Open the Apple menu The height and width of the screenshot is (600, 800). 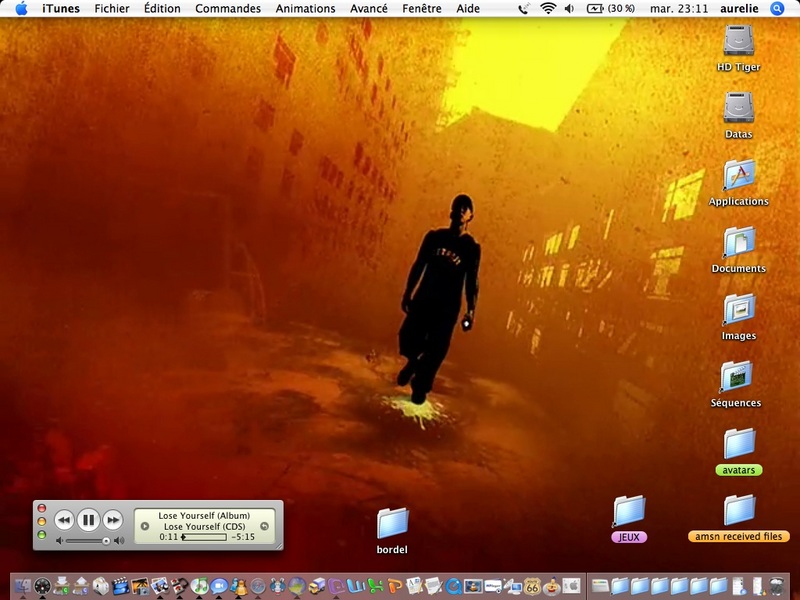[21, 9]
